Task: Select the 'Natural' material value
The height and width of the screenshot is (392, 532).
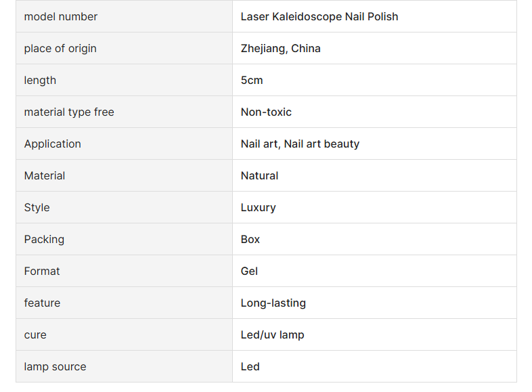Action: coord(259,176)
